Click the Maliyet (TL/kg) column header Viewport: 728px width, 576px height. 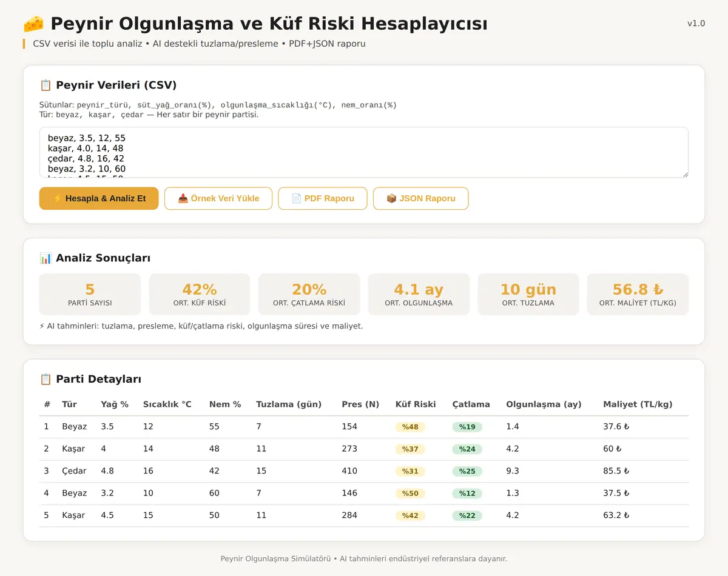coord(638,404)
